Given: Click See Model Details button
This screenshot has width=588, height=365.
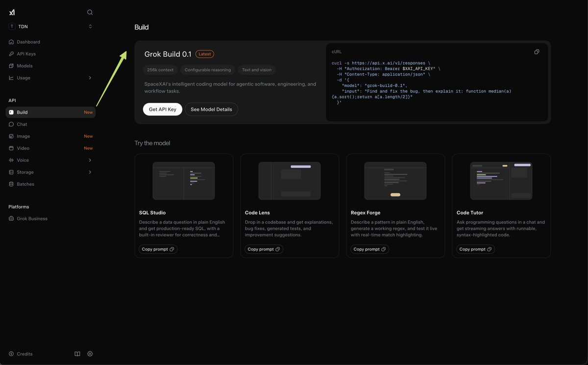Looking at the screenshot, I should click(x=211, y=109).
